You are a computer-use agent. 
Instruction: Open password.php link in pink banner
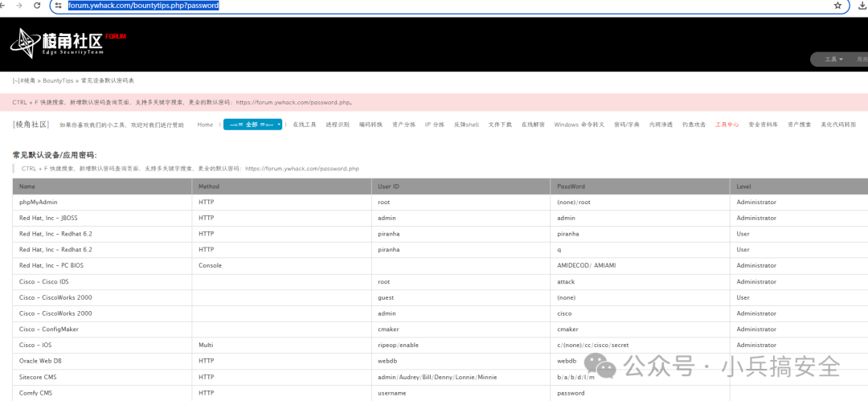pyautogui.click(x=294, y=103)
